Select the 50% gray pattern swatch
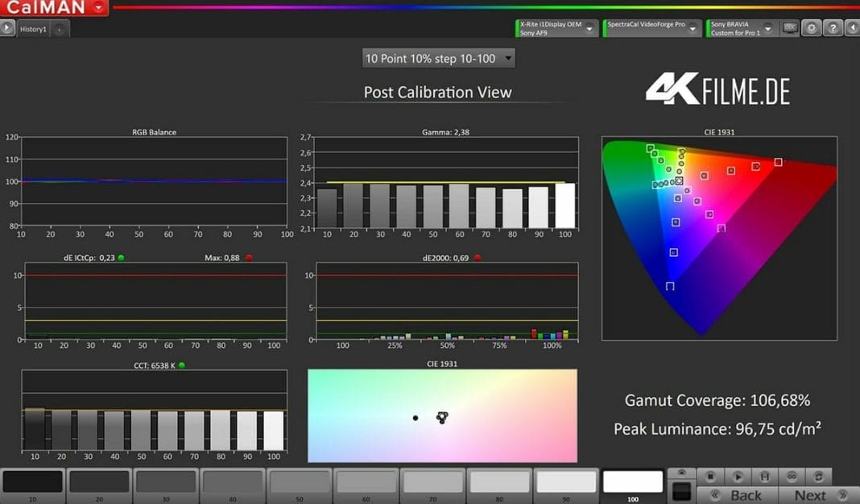860x504 pixels. pos(300,482)
